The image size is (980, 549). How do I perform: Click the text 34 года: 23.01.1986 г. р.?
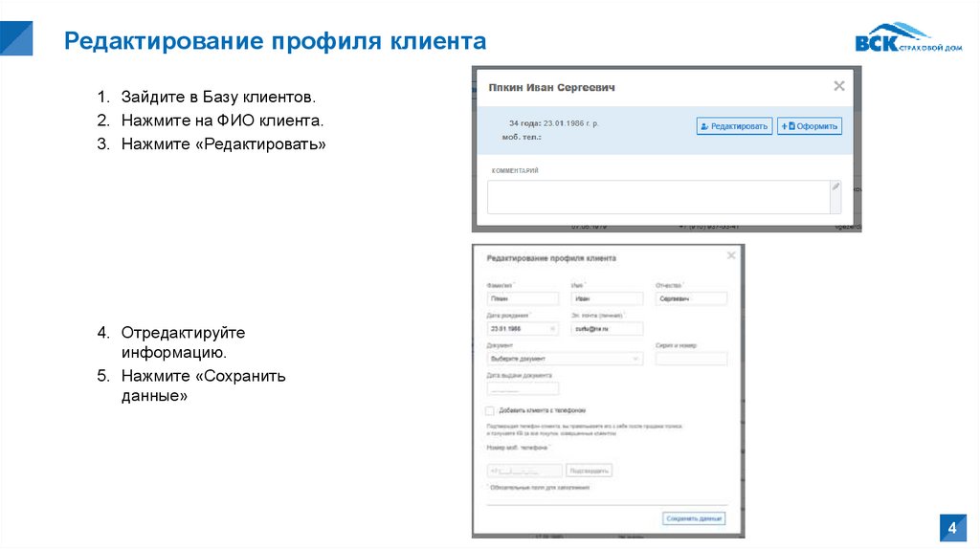point(554,123)
